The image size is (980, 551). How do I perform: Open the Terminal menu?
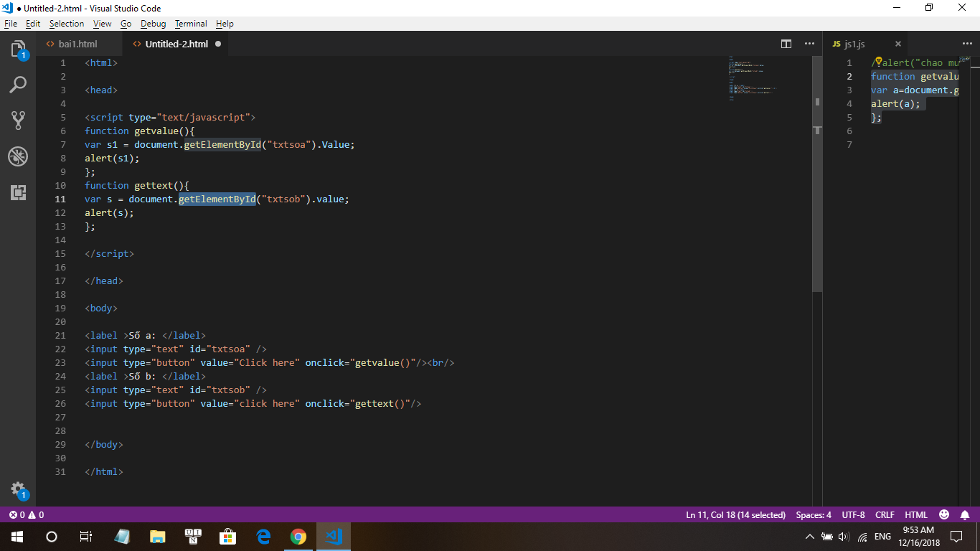click(x=191, y=24)
